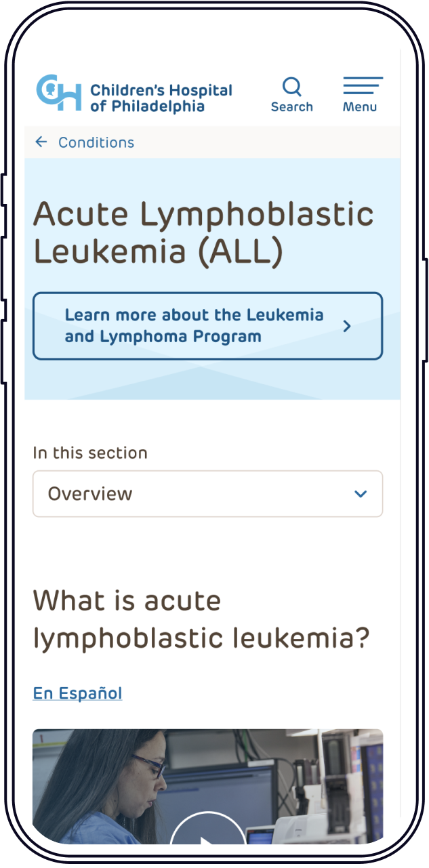Go back using the left arrow icon
Image resolution: width=429 pixels, height=868 pixels.
click(41, 142)
